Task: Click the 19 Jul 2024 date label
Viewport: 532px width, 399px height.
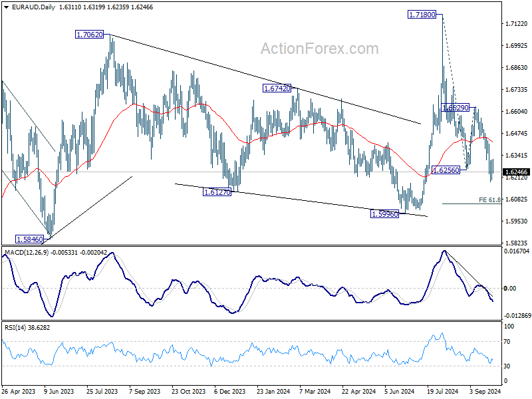Action: tap(442, 391)
